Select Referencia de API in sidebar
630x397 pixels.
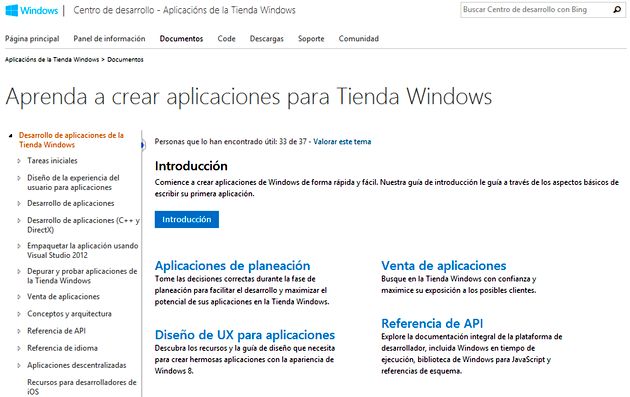pos(56,331)
